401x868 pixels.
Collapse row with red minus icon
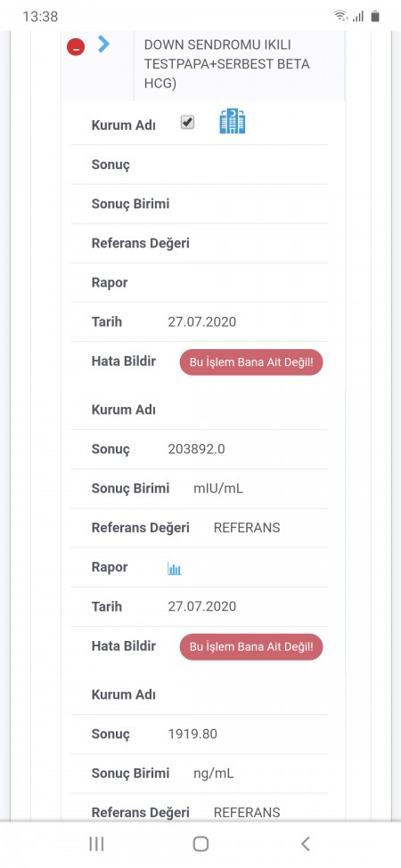76,47
